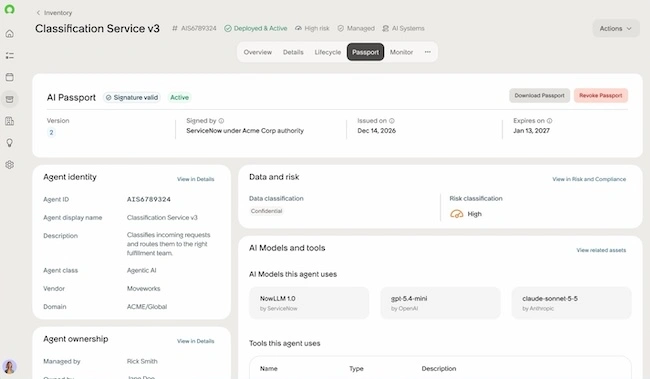Click the Moveworks vendor value

pyautogui.click(x=143, y=289)
